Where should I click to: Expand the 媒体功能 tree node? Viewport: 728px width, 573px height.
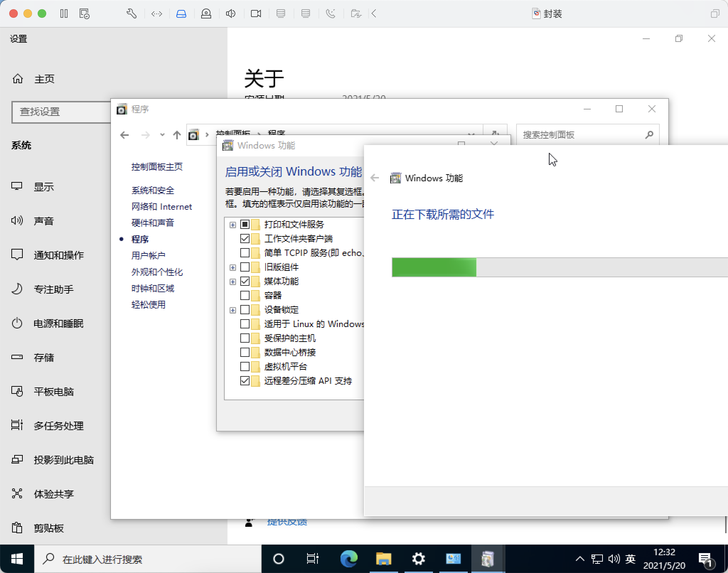click(x=233, y=282)
